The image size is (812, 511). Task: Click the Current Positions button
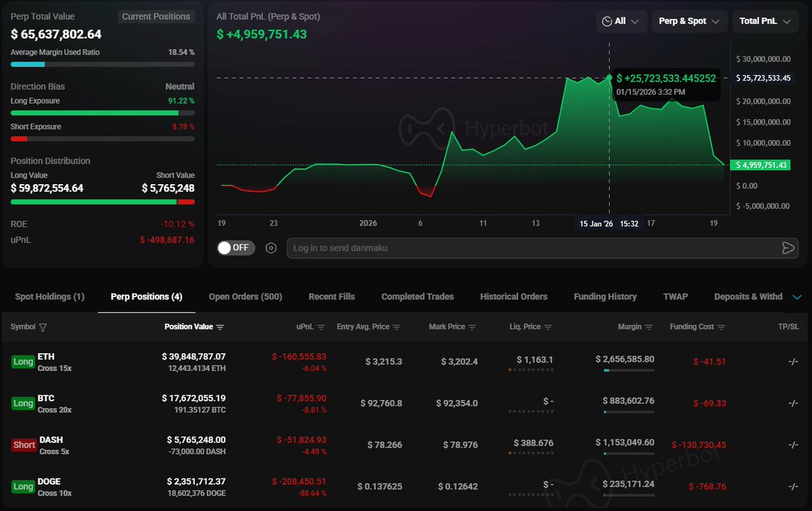[x=156, y=16]
